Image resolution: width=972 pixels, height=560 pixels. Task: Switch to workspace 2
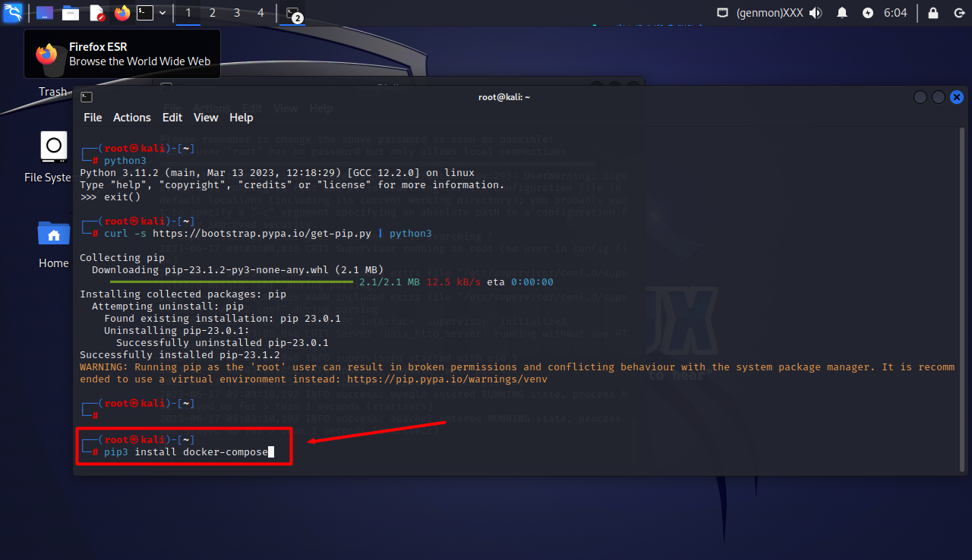coord(213,13)
